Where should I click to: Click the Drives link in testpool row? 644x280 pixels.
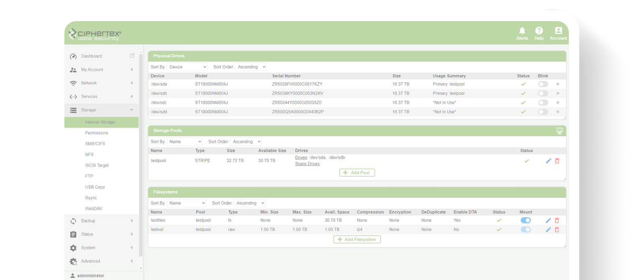click(x=301, y=157)
